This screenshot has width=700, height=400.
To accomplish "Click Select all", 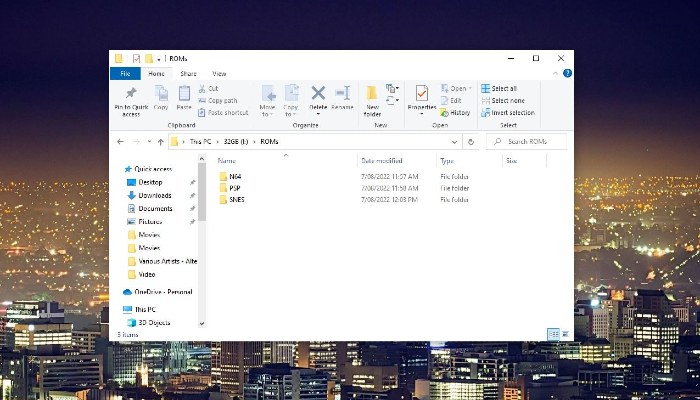I will click(x=499, y=88).
